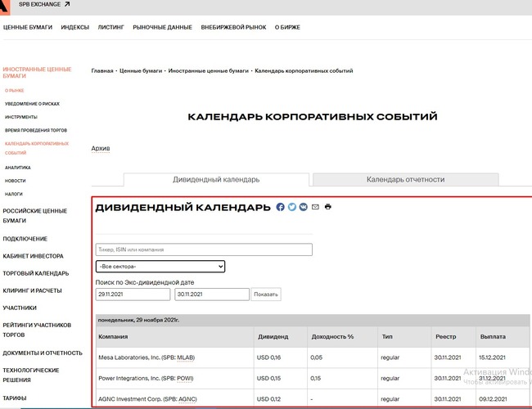Share page via Facebook icon
The image size is (532, 409).
pos(280,207)
